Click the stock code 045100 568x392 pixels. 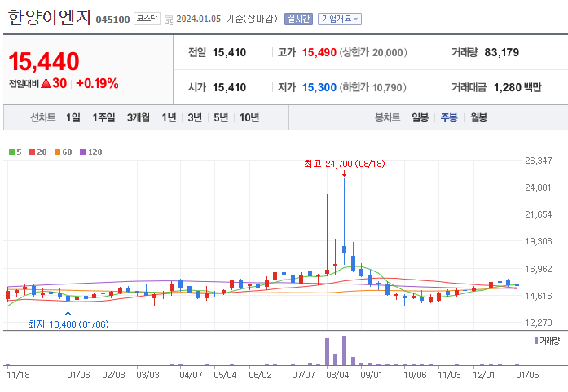[x=112, y=20]
